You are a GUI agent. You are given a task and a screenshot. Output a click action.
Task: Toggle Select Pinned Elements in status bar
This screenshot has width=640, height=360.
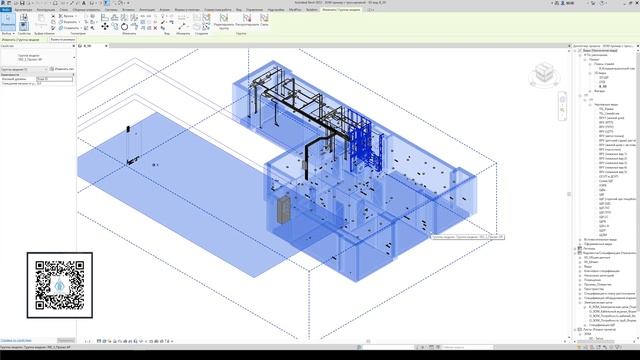coord(593,347)
